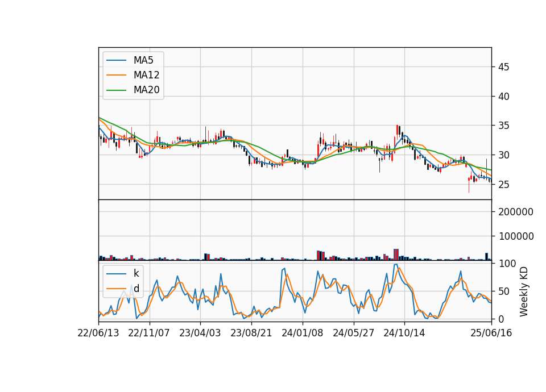546x392 pixels.
Task: Click the blue k legend line sample
Action: pyautogui.click(x=116, y=273)
